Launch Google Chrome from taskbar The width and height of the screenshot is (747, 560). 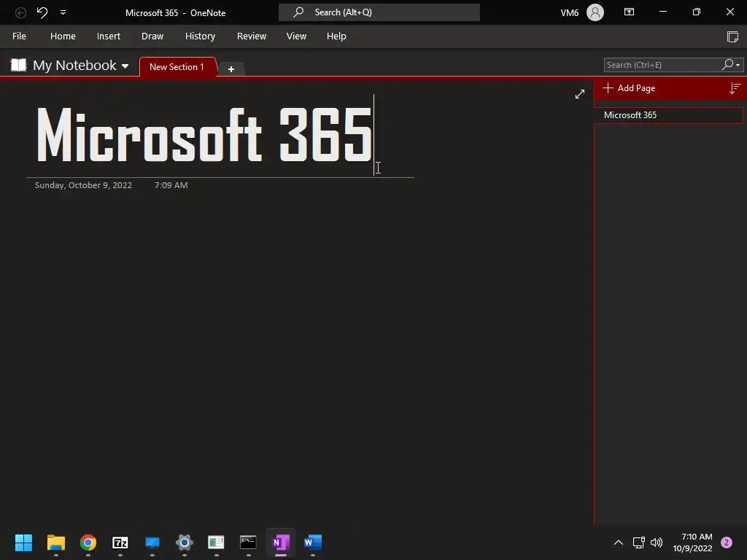pyautogui.click(x=88, y=542)
